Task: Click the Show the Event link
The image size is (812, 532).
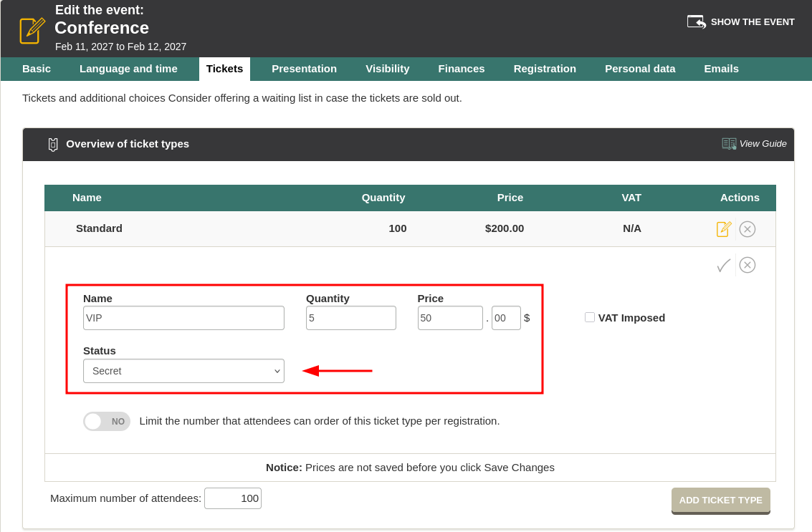Action: coord(752,22)
